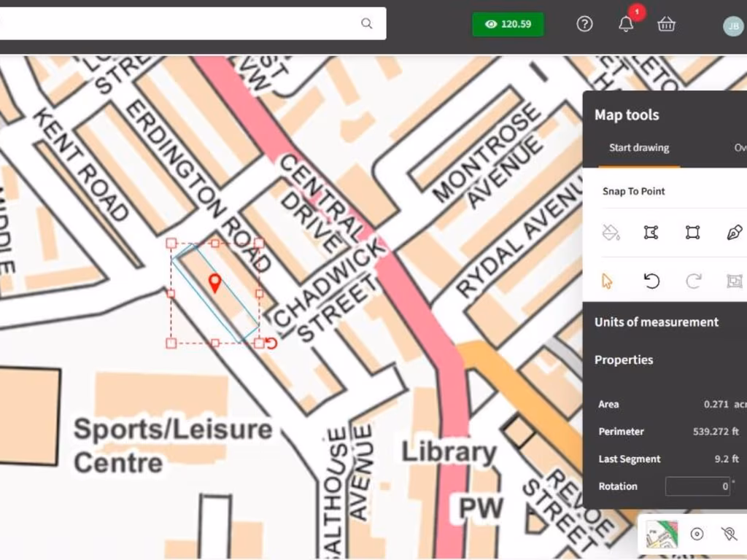Toggle Snap To Point option
This screenshot has width=747, height=560.
[x=633, y=191]
